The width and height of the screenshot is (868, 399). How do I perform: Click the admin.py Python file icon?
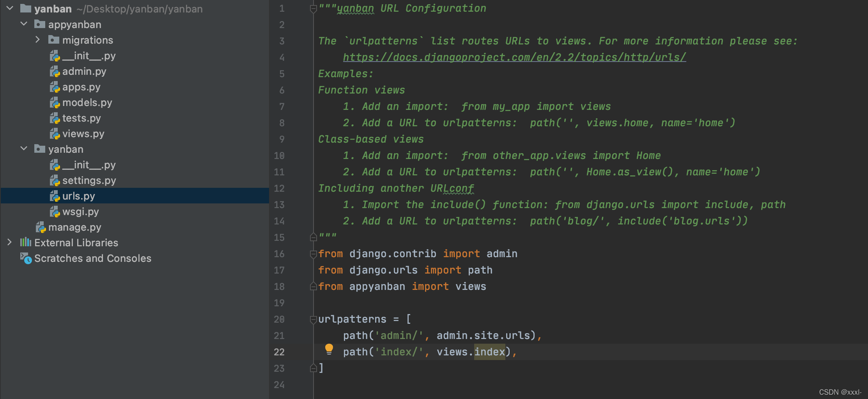pyautogui.click(x=55, y=71)
